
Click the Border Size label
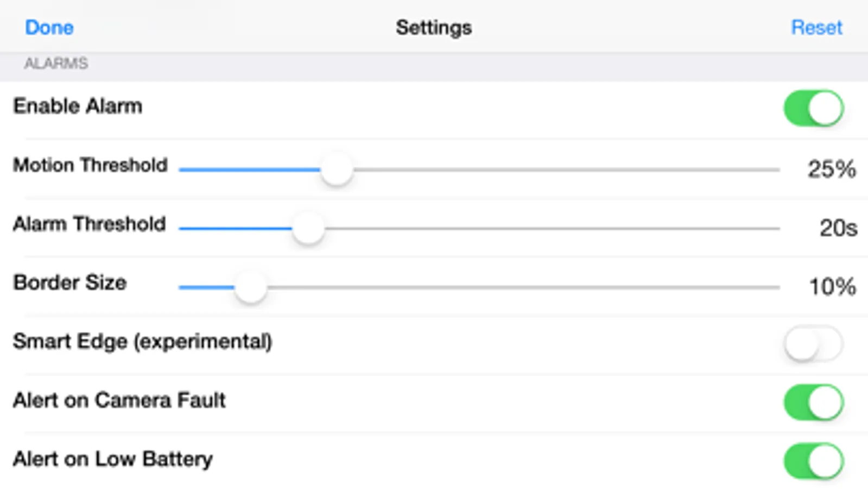(x=69, y=283)
